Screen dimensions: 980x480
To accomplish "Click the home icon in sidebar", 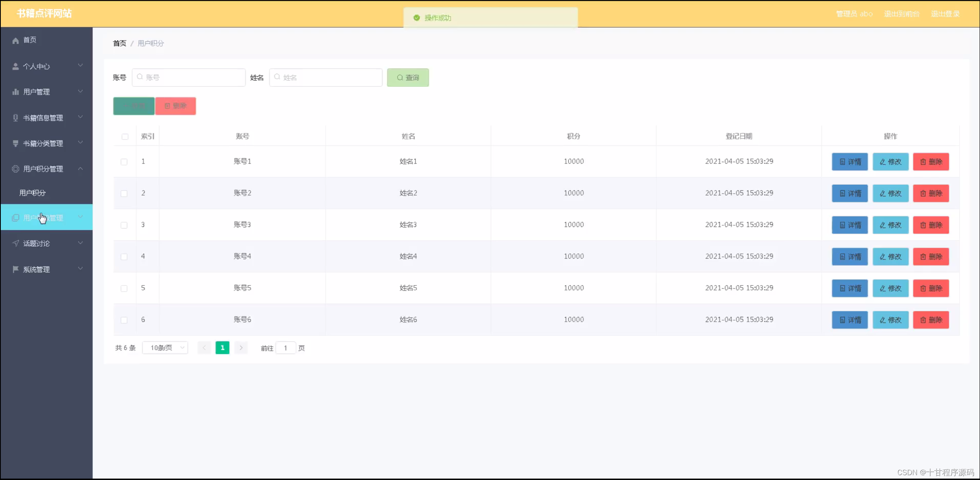I will point(16,40).
